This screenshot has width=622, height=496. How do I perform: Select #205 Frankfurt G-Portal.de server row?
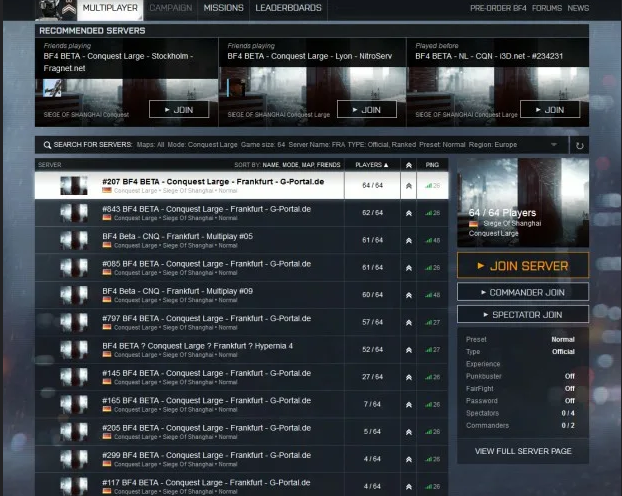tap(242, 431)
